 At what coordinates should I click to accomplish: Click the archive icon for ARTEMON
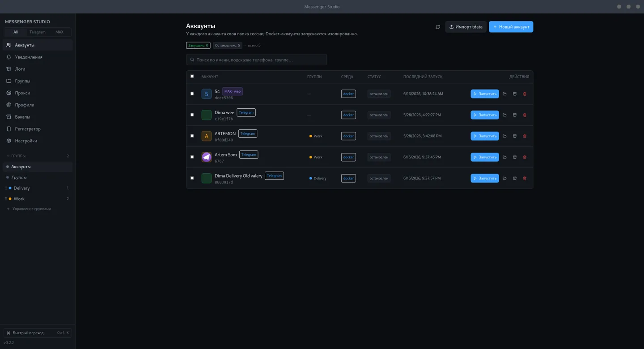point(515,136)
